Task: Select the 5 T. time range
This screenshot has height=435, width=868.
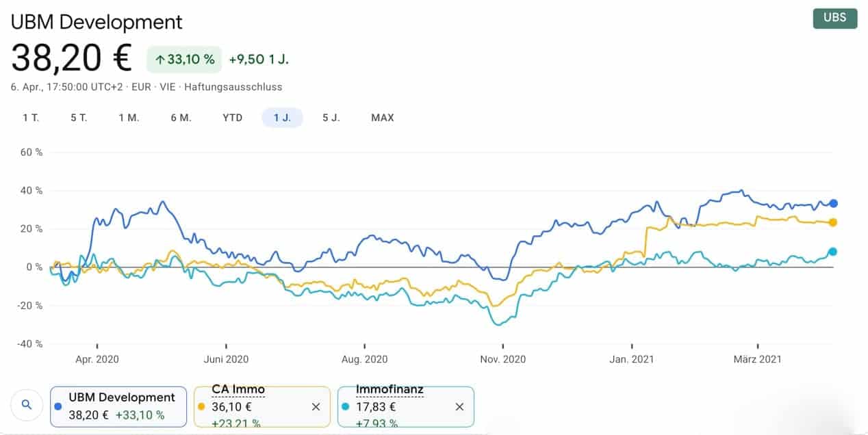Action: (x=79, y=118)
